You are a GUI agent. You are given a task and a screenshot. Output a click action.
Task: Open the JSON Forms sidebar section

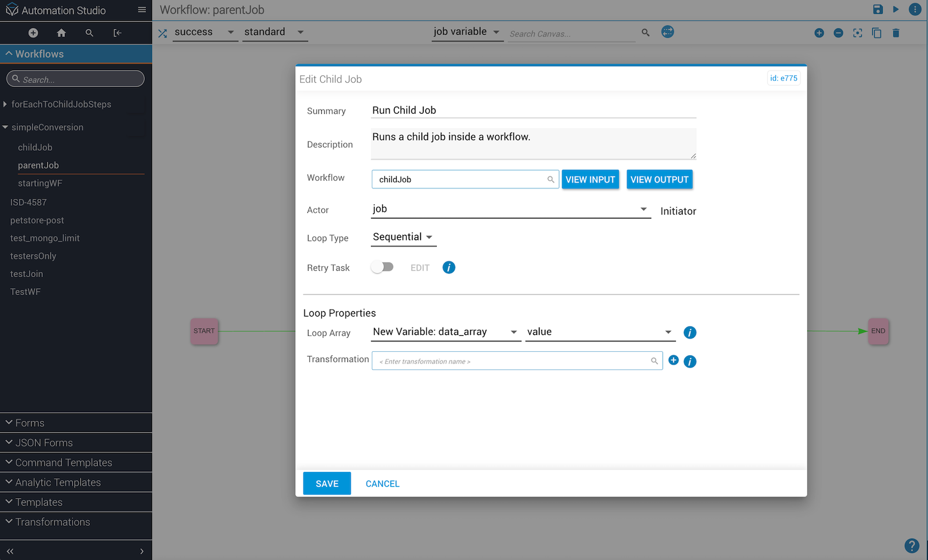coord(44,443)
